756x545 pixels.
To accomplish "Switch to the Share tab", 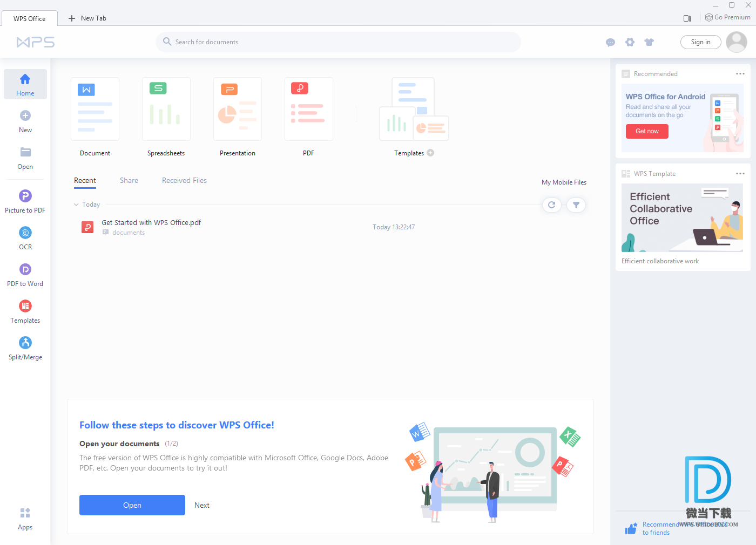I will click(x=129, y=181).
